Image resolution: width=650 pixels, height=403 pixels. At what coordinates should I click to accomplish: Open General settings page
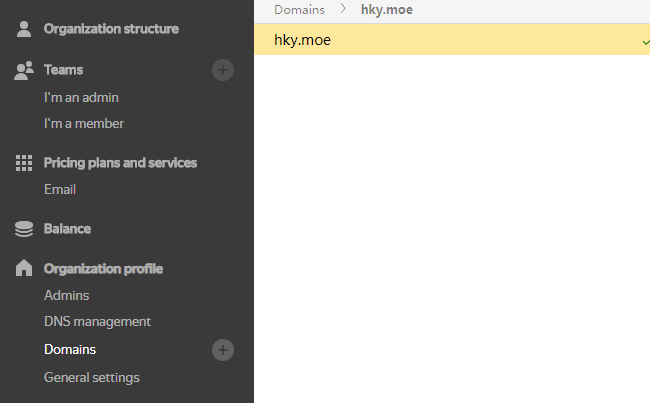[91, 378]
